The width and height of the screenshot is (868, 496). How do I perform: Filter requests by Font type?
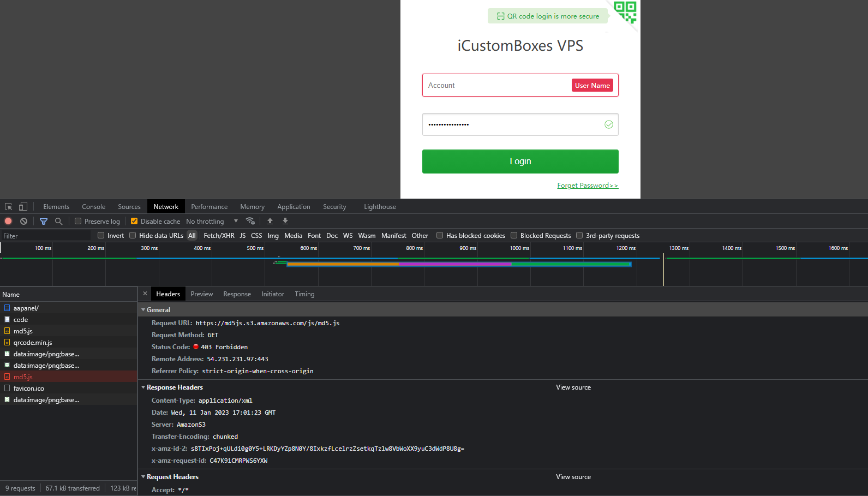pos(314,236)
